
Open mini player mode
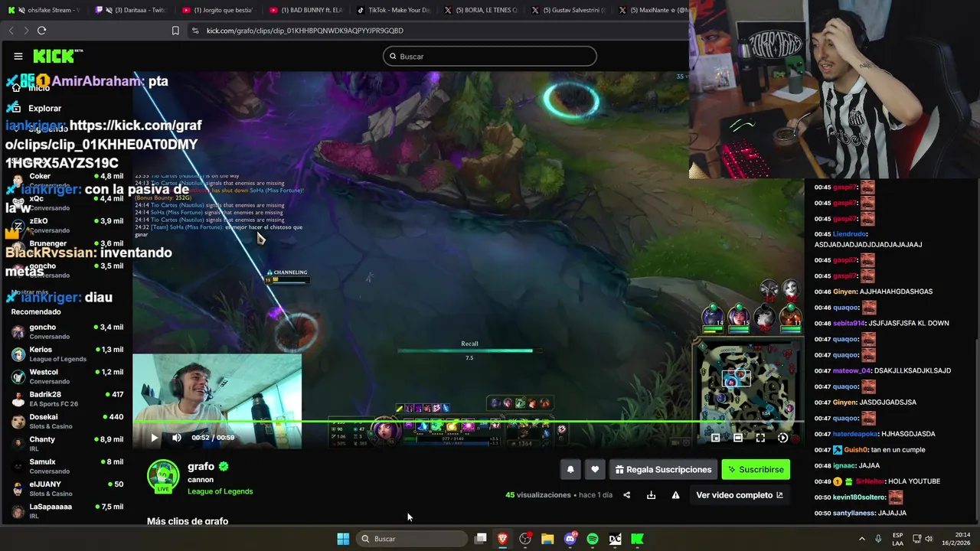click(x=715, y=438)
